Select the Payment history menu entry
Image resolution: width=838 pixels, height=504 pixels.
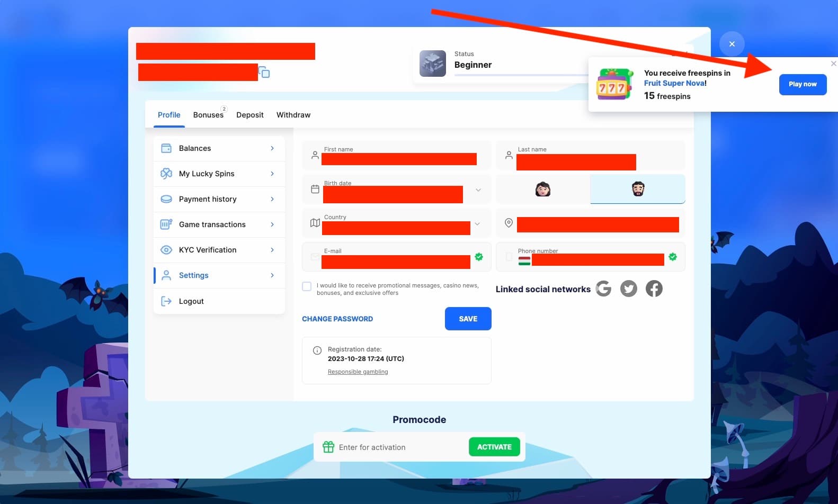pos(219,199)
